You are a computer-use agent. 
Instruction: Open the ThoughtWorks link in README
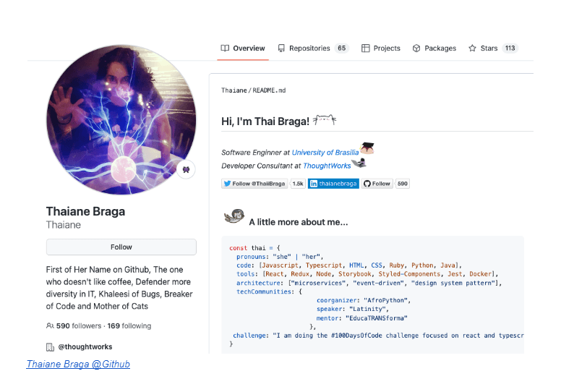326,166
